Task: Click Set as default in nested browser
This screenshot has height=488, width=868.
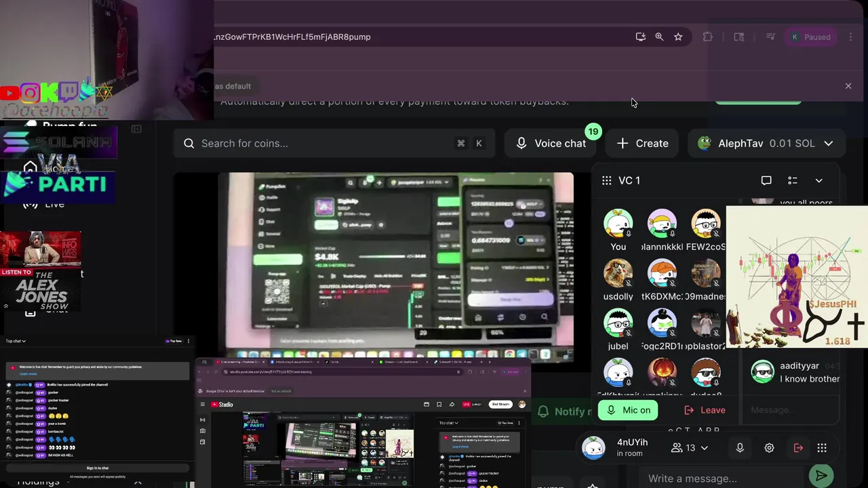Action: coord(281,391)
